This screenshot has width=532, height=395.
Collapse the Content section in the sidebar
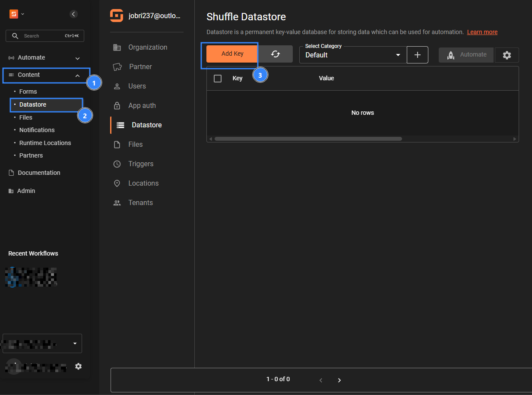click(x=45, y=75)
